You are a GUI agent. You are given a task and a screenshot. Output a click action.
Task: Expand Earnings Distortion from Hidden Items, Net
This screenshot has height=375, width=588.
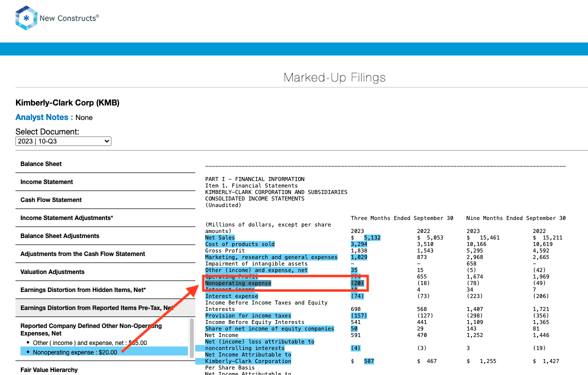click(105, 290)
